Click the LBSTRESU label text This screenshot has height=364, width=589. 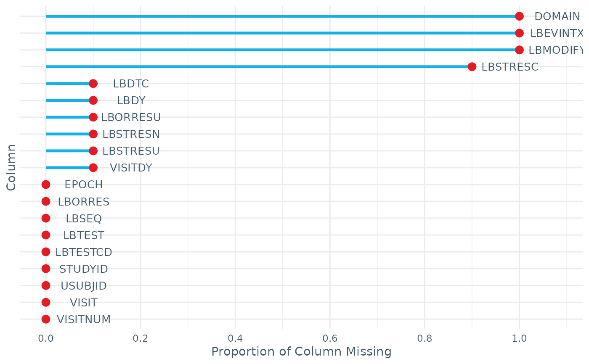pos(131,151)
